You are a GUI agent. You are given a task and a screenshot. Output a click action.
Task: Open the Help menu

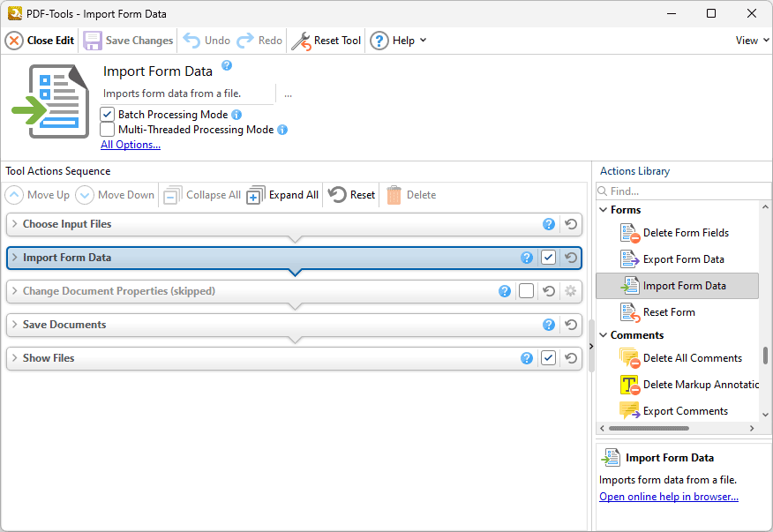(398, 41)
